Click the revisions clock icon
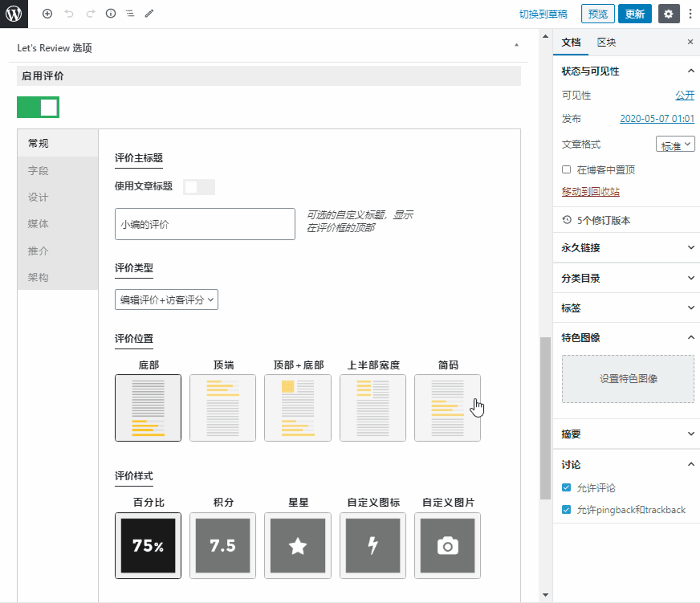Image resolution: width=700 pixels, height=603 pixels. [567, 220]
